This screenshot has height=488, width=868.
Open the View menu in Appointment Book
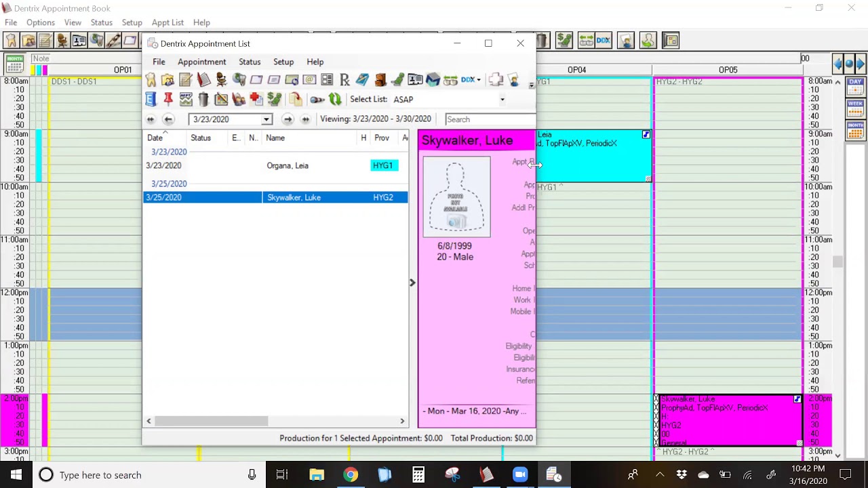tap(73, 22)
